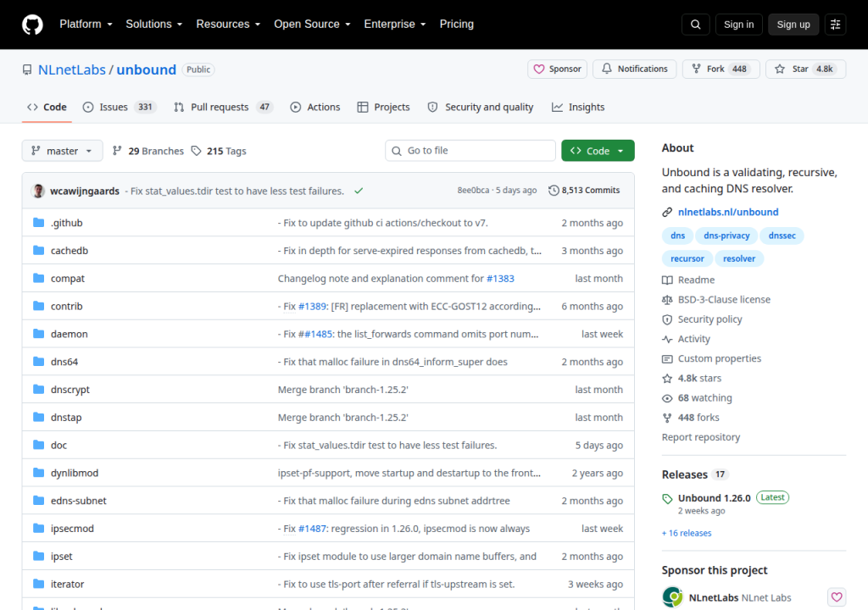Open the doc folder
868x610 pixels.
58,445
